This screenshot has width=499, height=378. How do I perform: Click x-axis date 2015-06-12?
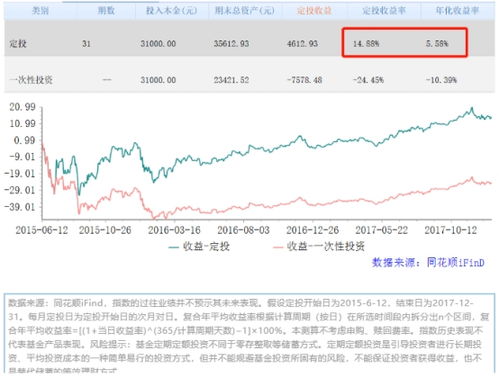click(42, 230)
